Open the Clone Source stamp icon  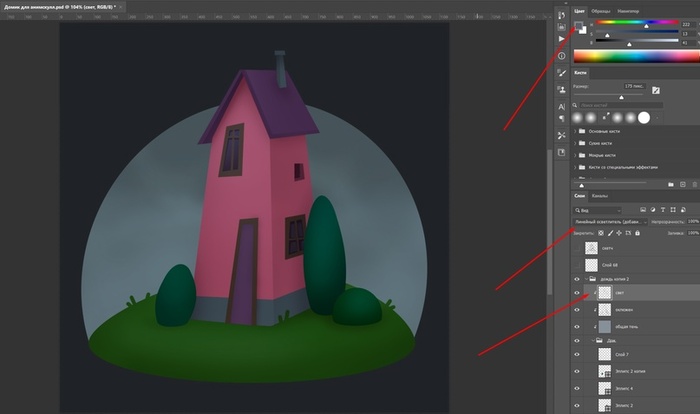click(x=562, y=89)
